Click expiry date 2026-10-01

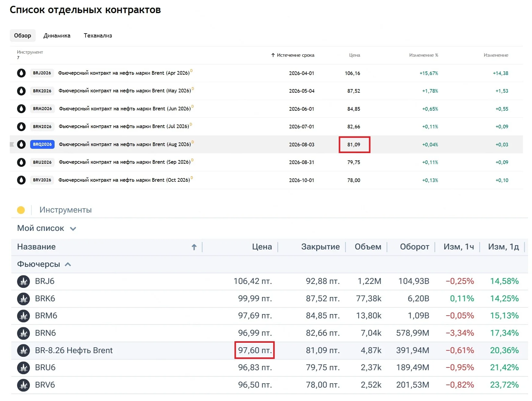(302, 180)
